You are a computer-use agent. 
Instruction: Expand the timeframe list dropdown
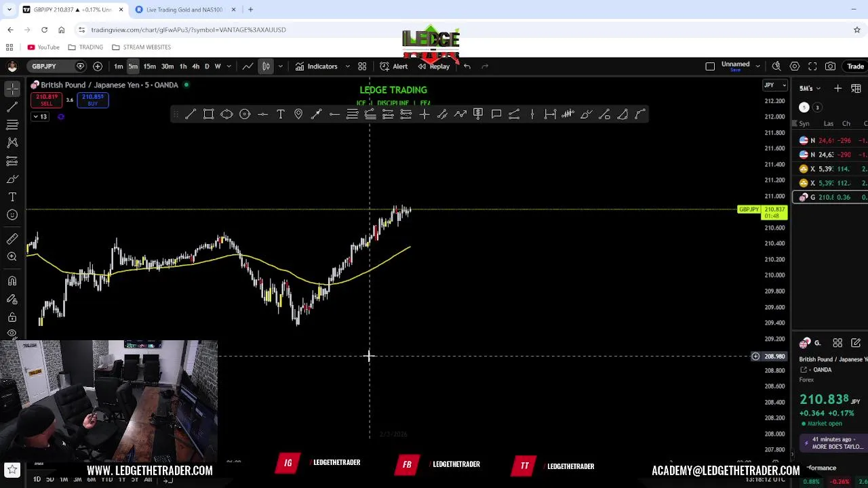(229, 66)
